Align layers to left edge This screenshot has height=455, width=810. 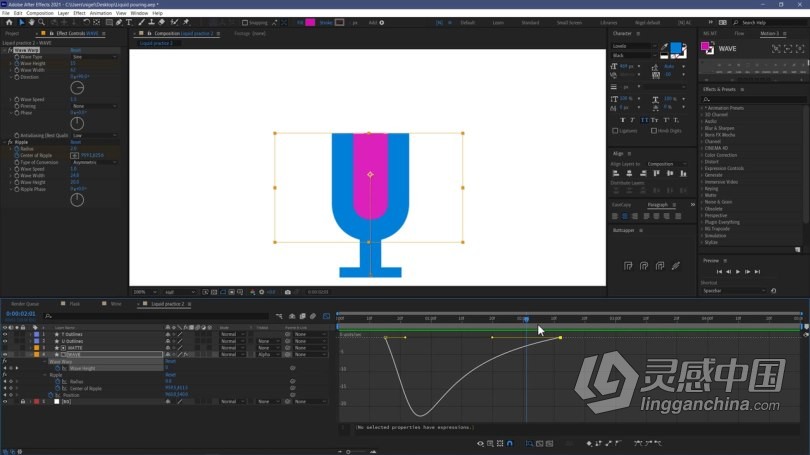tap(616, 174)
